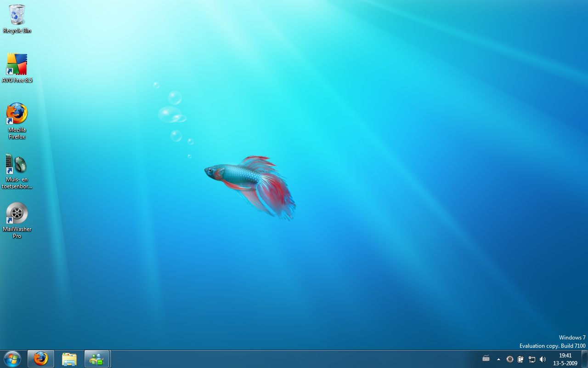588x368 pixels.
Task: Open the clock showing 19:41
Action: pos(565,359)
